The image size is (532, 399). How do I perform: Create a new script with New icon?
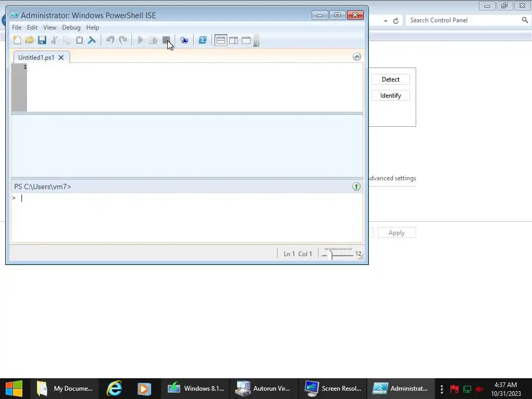coord(17,40)
